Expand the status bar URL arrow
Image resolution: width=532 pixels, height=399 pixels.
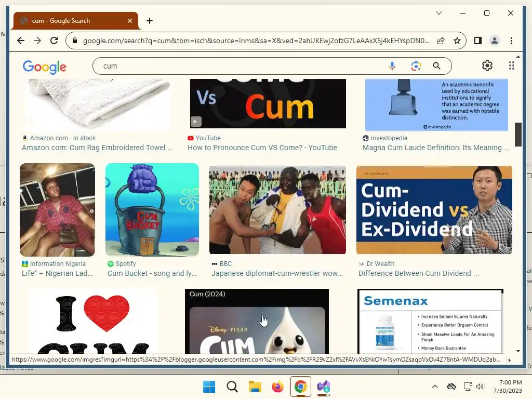[x=509, y=360]
